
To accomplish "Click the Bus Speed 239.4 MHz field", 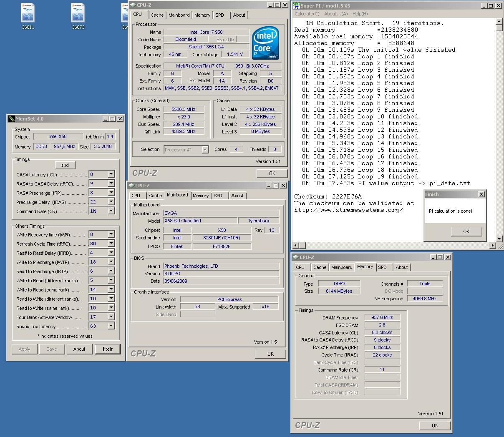I will (184, 124).
